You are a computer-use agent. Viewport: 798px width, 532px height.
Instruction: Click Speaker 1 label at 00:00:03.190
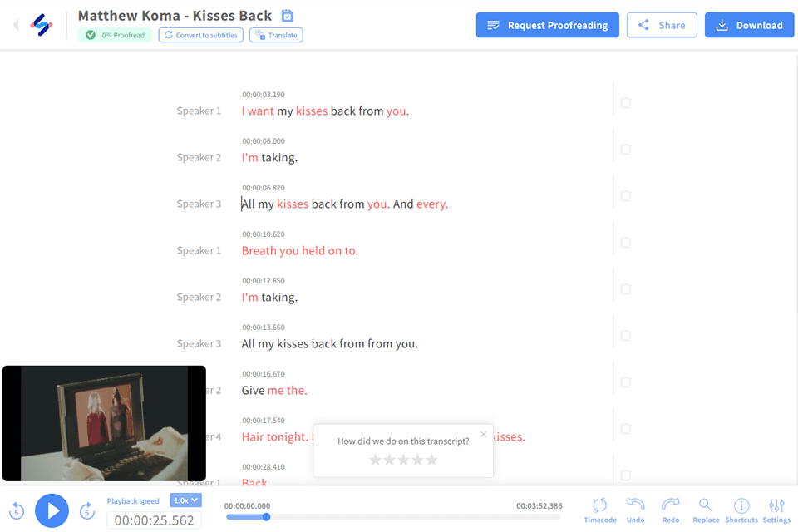tap(199, 111)
